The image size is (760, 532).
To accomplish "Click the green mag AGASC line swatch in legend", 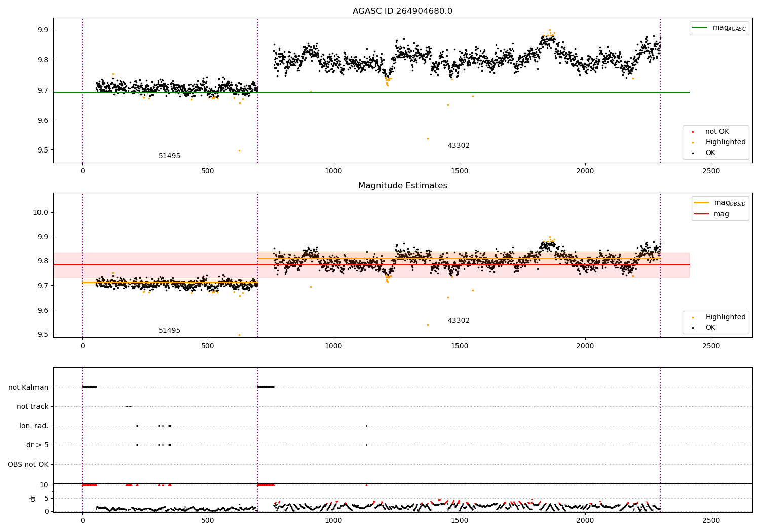I will click(700, 28).
